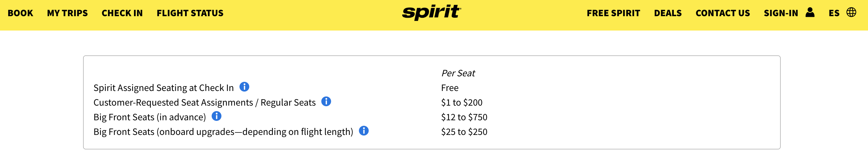
Task: Select CHECK IN in navigation
Action: [122, 13]
